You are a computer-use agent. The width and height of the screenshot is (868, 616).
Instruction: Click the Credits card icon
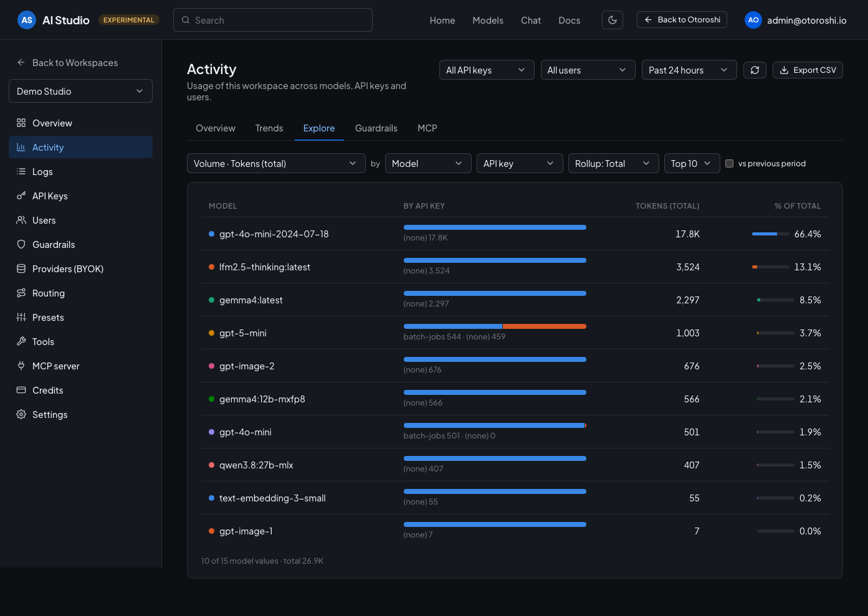tap(21, 390)
